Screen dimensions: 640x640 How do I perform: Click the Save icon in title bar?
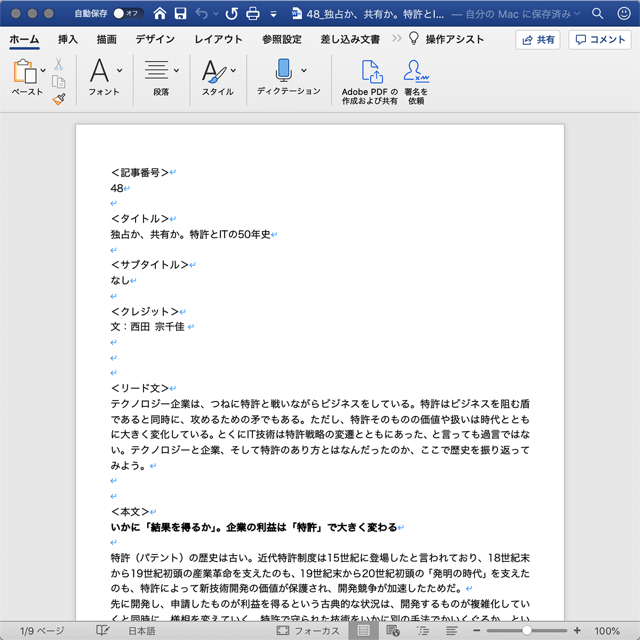pyautogui.click(x=180, y=14)
